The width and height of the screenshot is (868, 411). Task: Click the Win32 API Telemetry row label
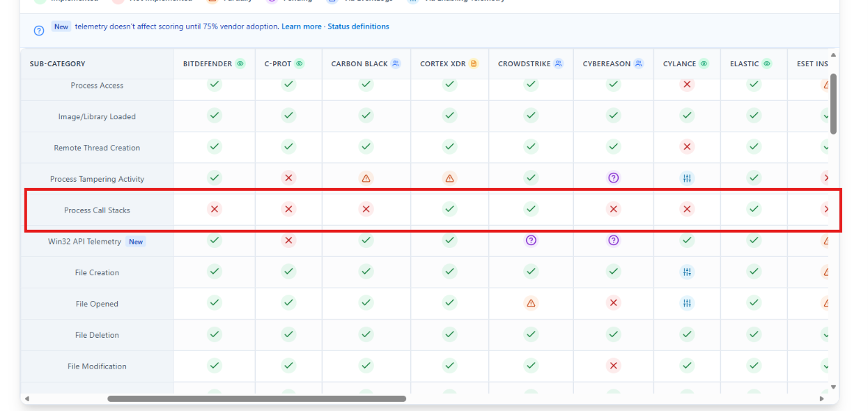click(x=84, y=242)
